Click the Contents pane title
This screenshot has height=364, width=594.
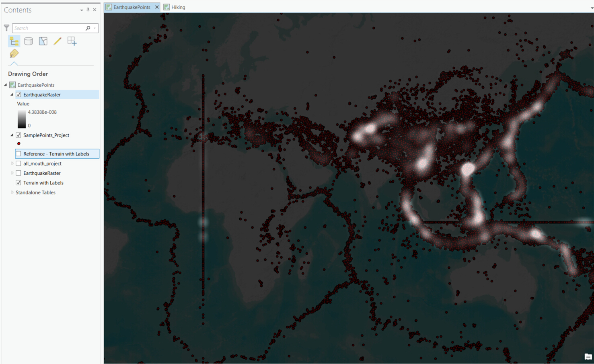(x=18, y=10)
